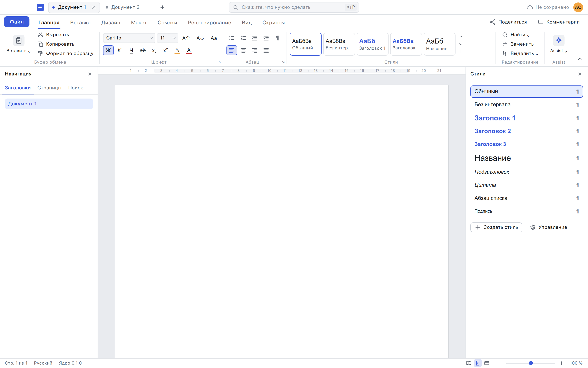
Task: Switch to Страницы tab in Navigation
Action: tap(49, 88)
